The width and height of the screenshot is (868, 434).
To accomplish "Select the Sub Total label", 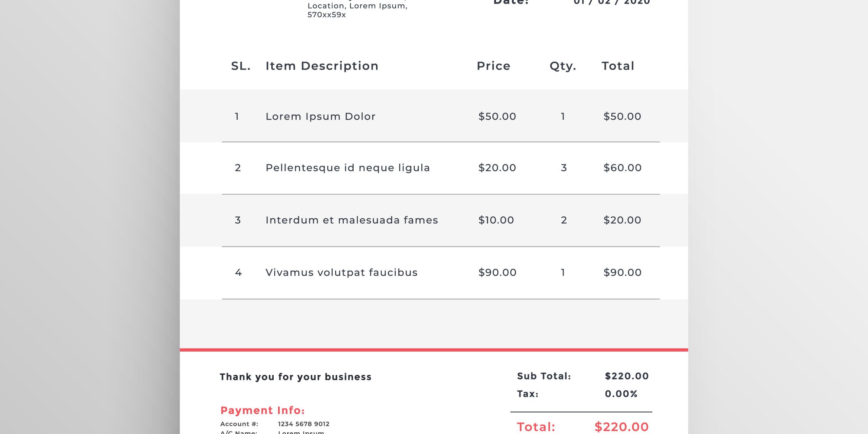I will pyautogui.click(x=544, y=376).
